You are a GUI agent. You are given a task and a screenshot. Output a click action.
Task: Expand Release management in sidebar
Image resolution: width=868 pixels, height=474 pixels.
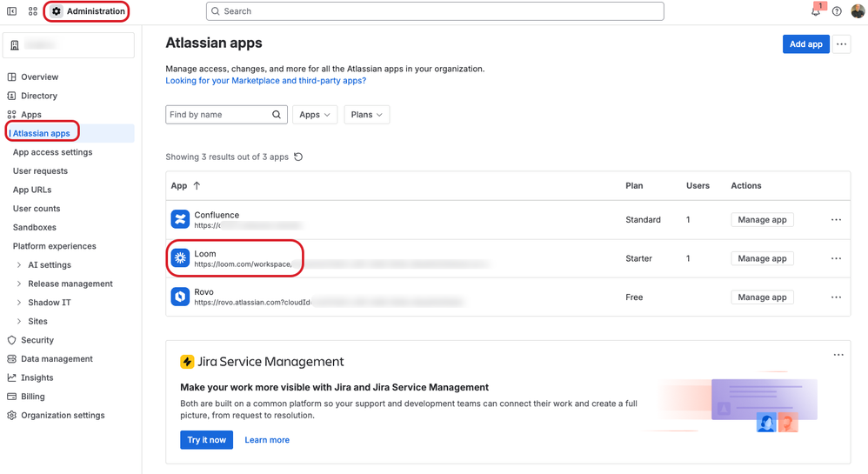click(70, 284)
